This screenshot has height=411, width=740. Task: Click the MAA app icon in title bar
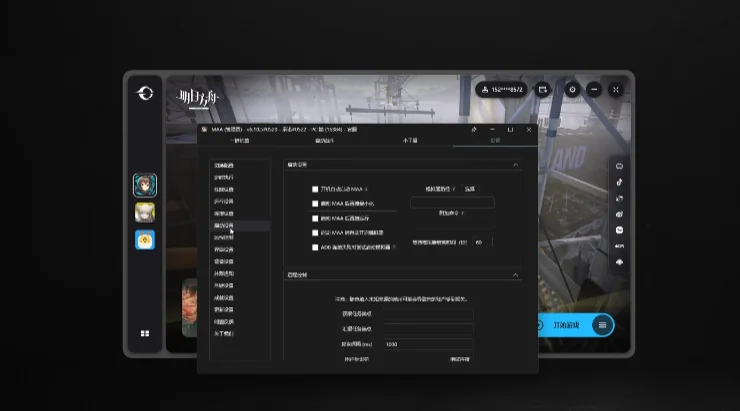click(x=204, y=129)
